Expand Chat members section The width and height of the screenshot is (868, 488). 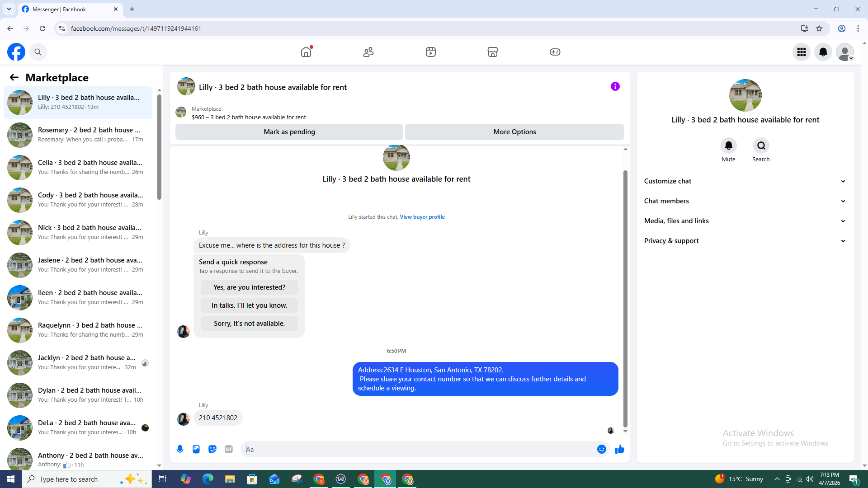pos(745,201)
